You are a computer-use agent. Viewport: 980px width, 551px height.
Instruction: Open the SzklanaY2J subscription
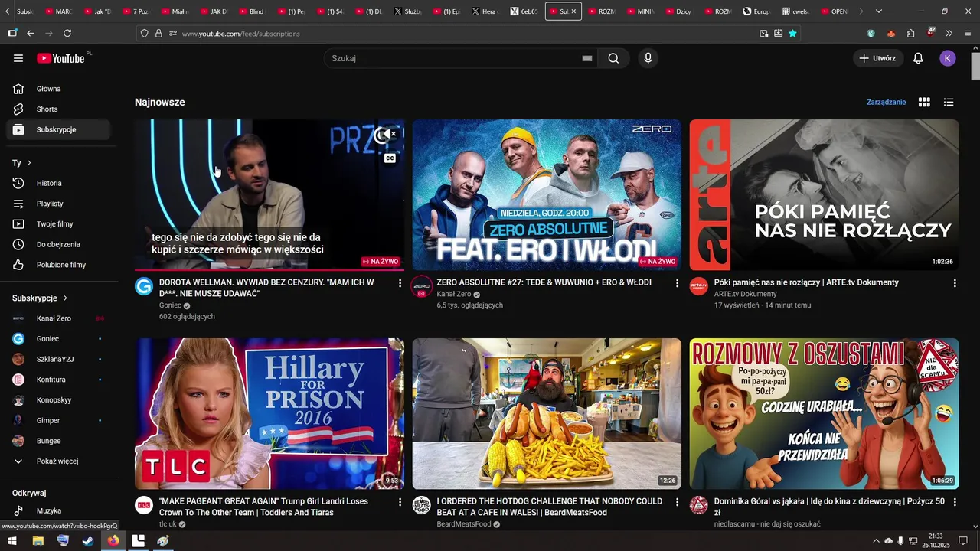pyautogui.click(x=58, y=360)
